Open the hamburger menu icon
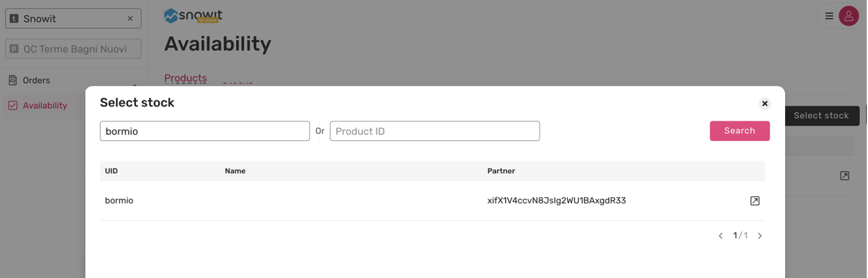 tap(829, 16)
